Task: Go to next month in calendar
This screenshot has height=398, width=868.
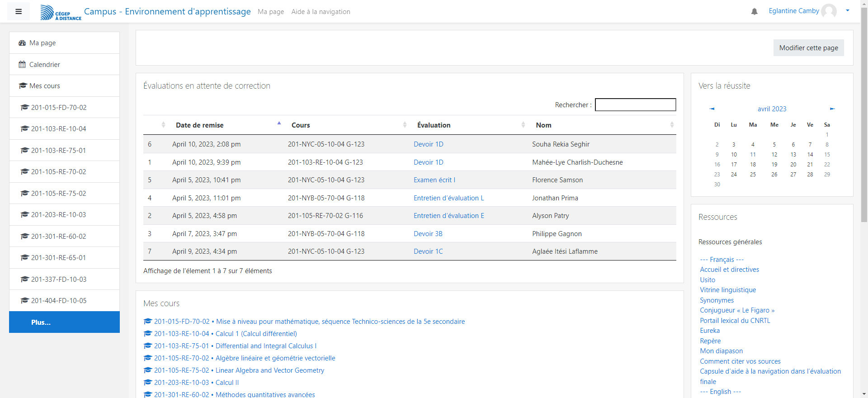Action: (x=832, y=109)
